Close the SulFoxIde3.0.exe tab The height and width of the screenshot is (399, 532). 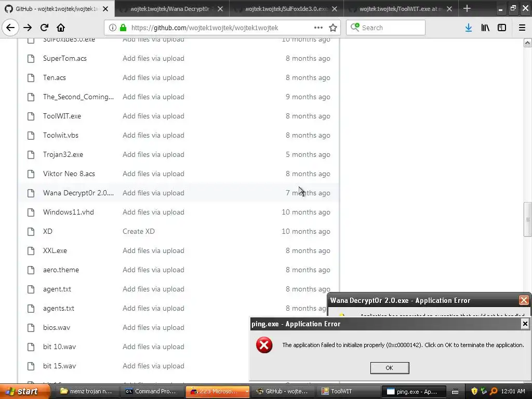(335, 9)
